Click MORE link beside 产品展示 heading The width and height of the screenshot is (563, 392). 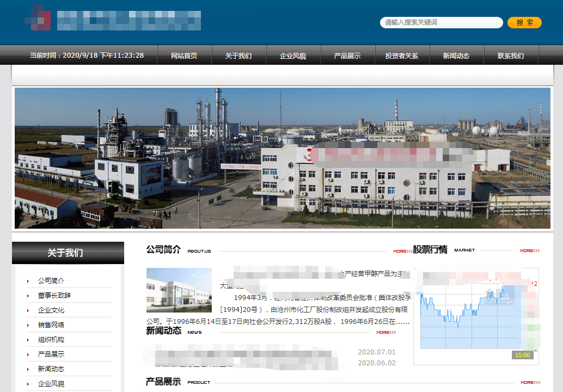529,382
